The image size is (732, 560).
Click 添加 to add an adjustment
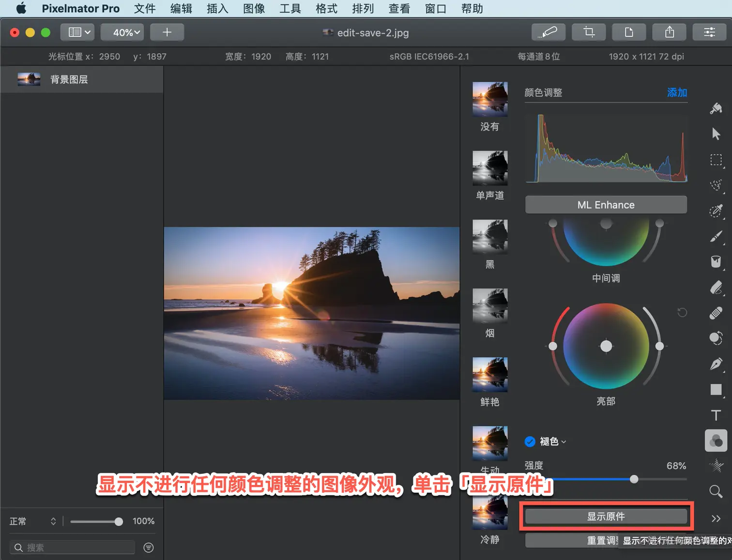[x=677, y=92]
